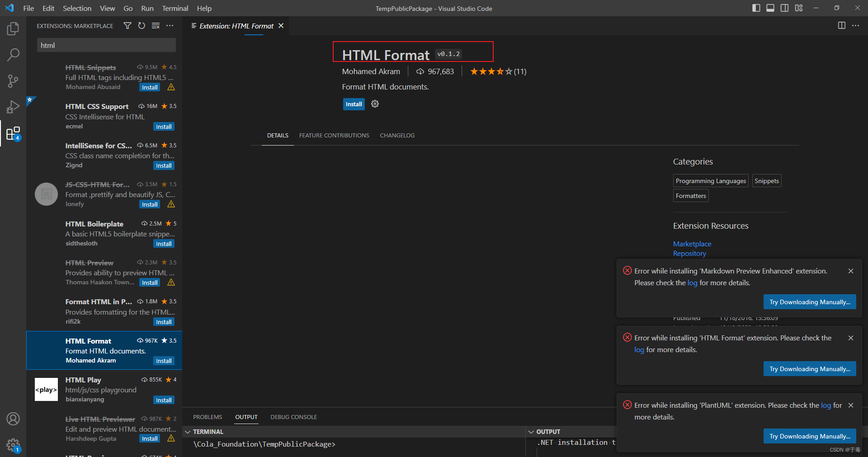Open the View menu

point(107,8)
